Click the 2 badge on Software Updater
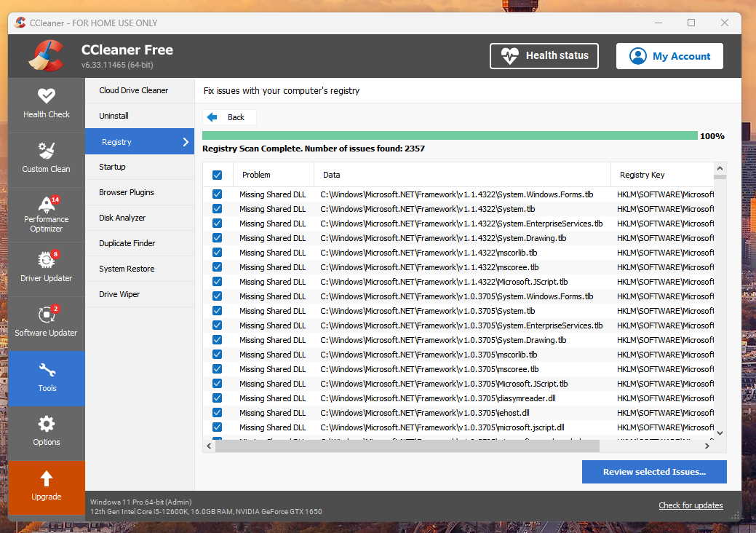This screenshot has height=533, width=756. click(x=55, y=309)
